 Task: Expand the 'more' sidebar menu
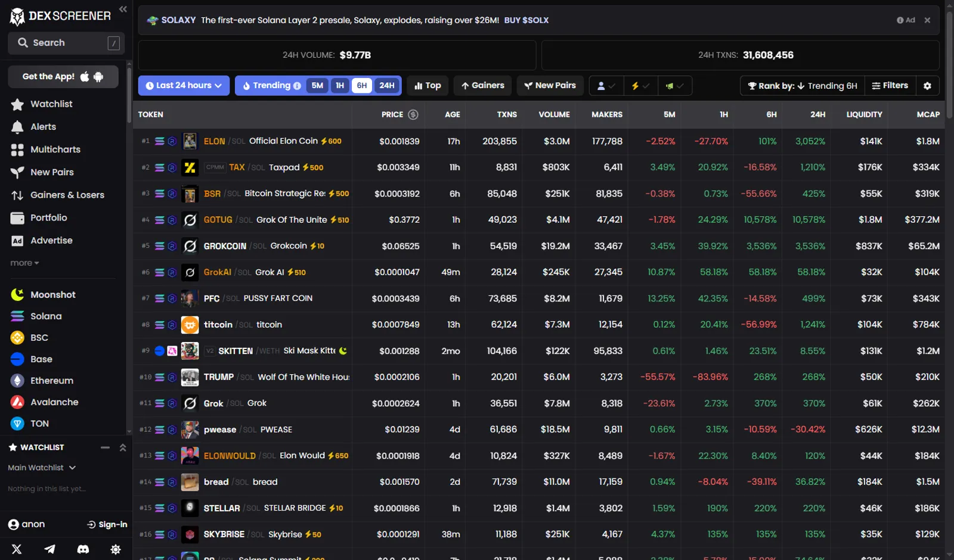click(24, 263)
